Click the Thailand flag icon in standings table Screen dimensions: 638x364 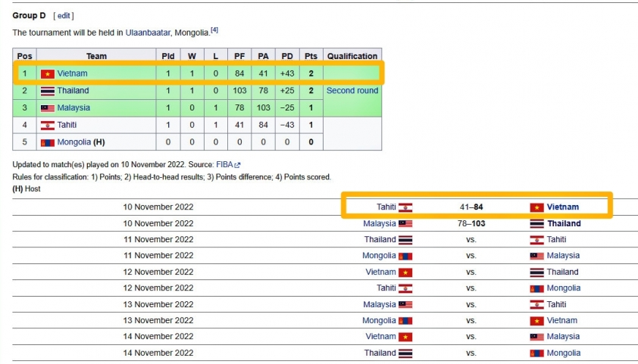(48, 91)
